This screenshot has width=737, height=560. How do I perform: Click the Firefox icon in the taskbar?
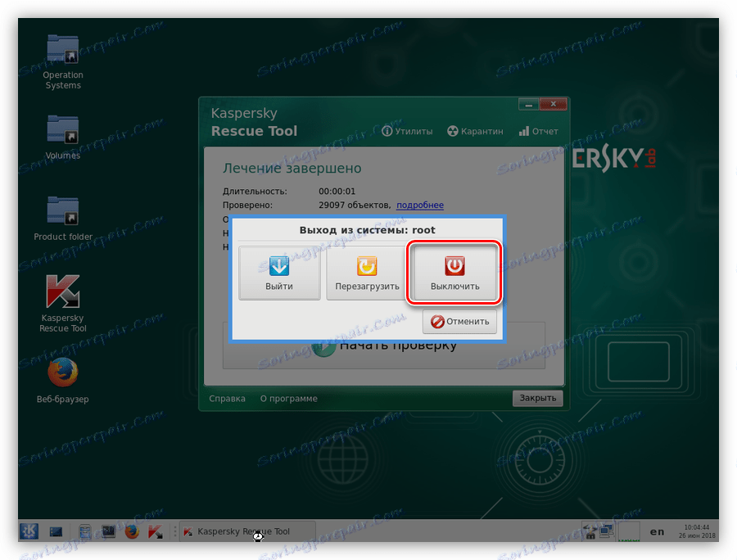(132, 531)
